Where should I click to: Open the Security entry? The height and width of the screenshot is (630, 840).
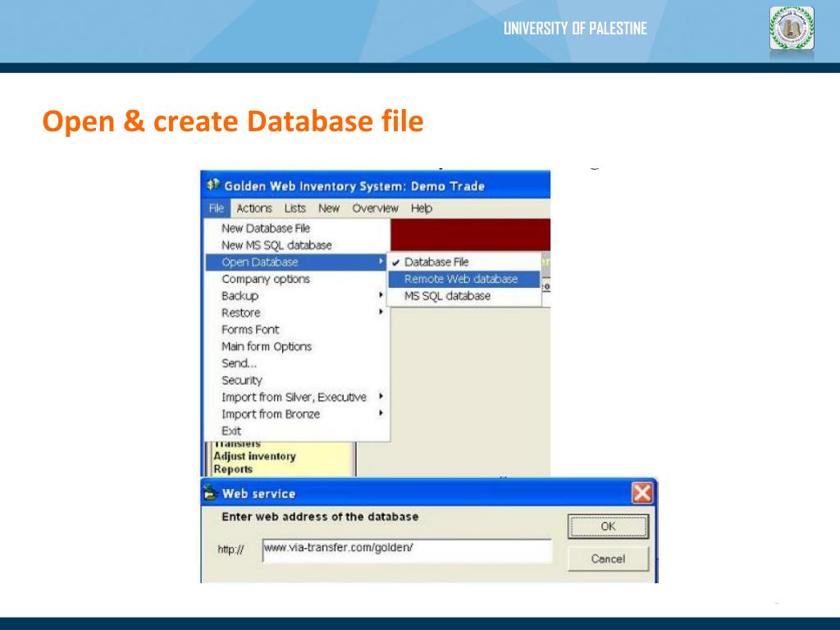(297, 381)
